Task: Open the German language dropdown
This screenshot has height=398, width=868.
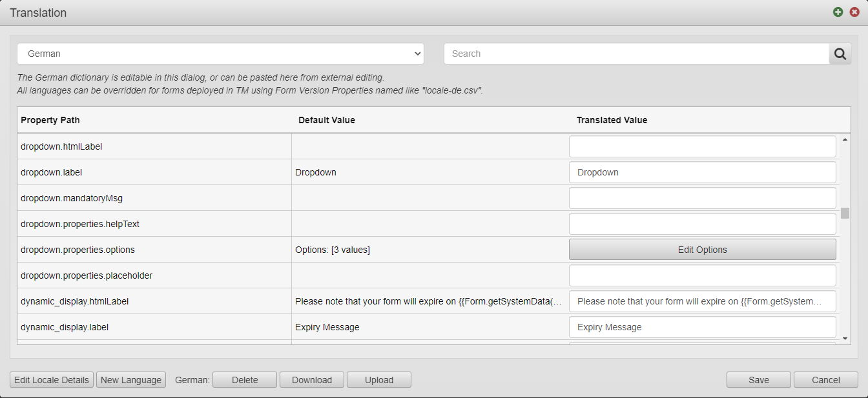Action: [221, 54]
